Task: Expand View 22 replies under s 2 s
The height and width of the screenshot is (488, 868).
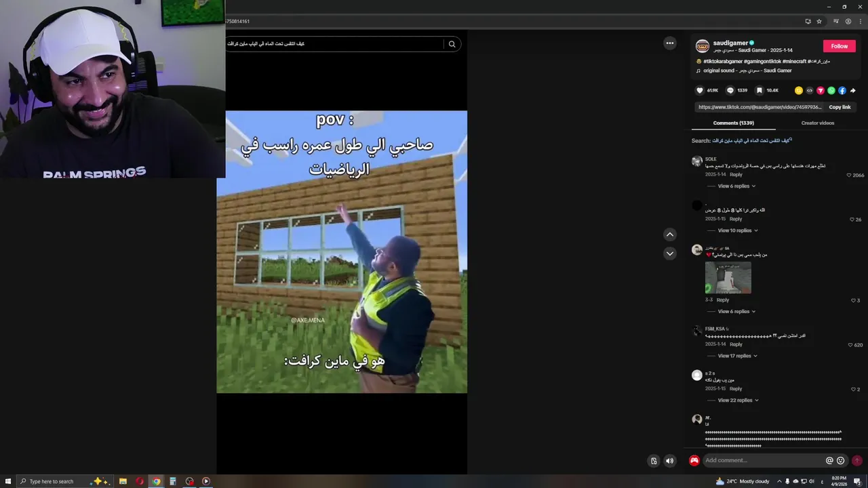Action: pos(738,401)
